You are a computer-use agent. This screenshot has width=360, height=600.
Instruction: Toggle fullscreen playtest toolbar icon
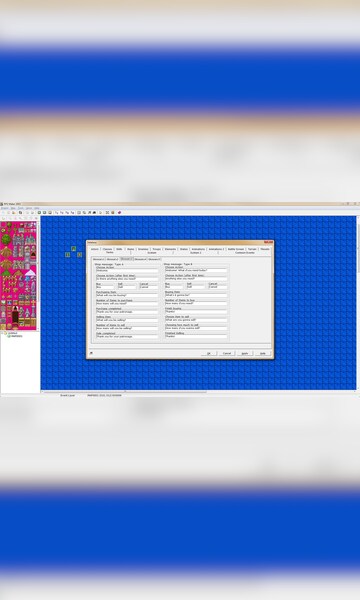(x=107, y=212)
